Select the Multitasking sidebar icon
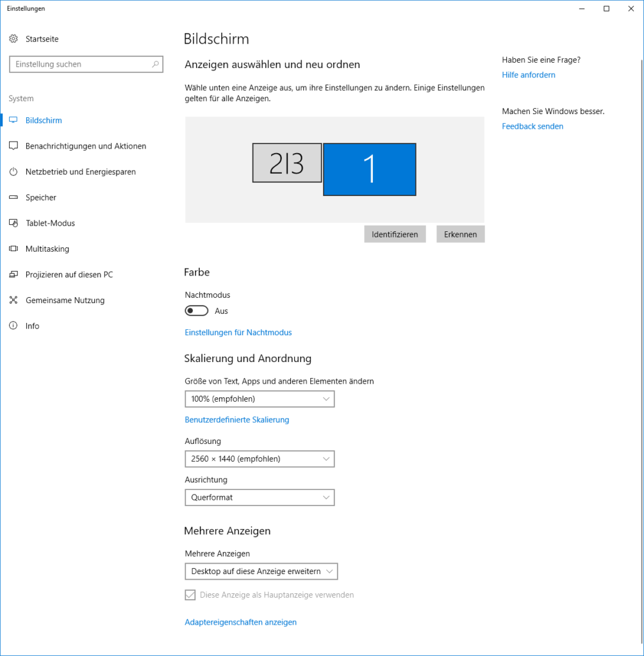644x656 pixels. [13, 249]
